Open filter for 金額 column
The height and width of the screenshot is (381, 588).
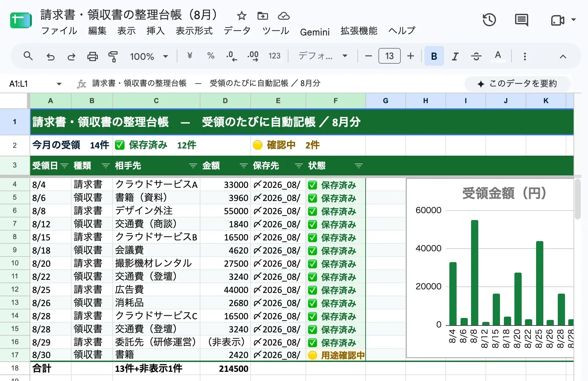click(243, 166)
